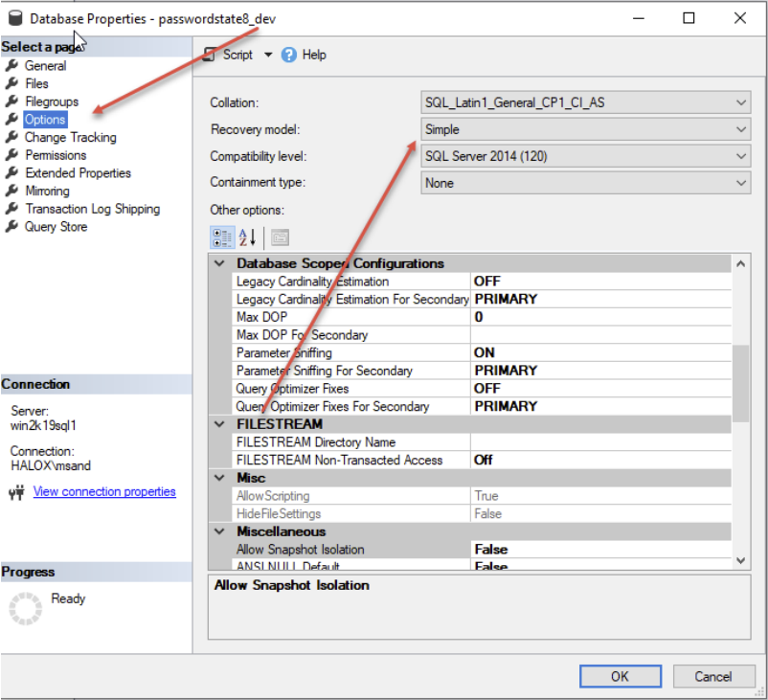Viewport: 768px width, 700px height.
Task: Collapse the Misc section
Action: [219, 478]
